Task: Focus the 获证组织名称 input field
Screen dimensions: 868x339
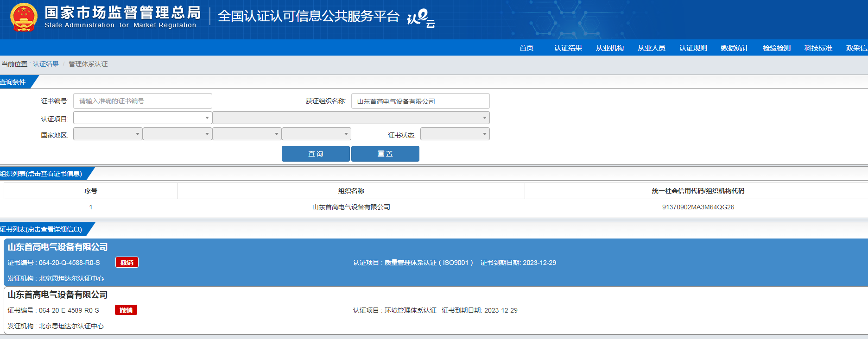Action: 420,101
